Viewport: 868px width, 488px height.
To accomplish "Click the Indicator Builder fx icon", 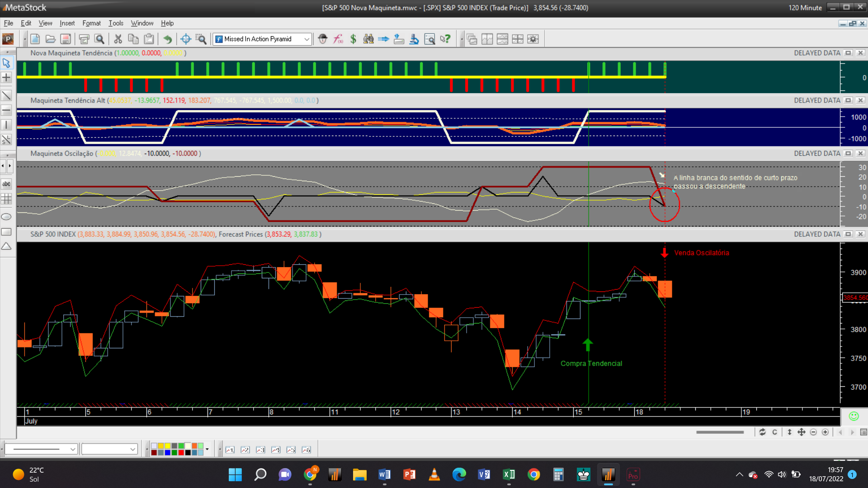I will click(x=338, y=39).
